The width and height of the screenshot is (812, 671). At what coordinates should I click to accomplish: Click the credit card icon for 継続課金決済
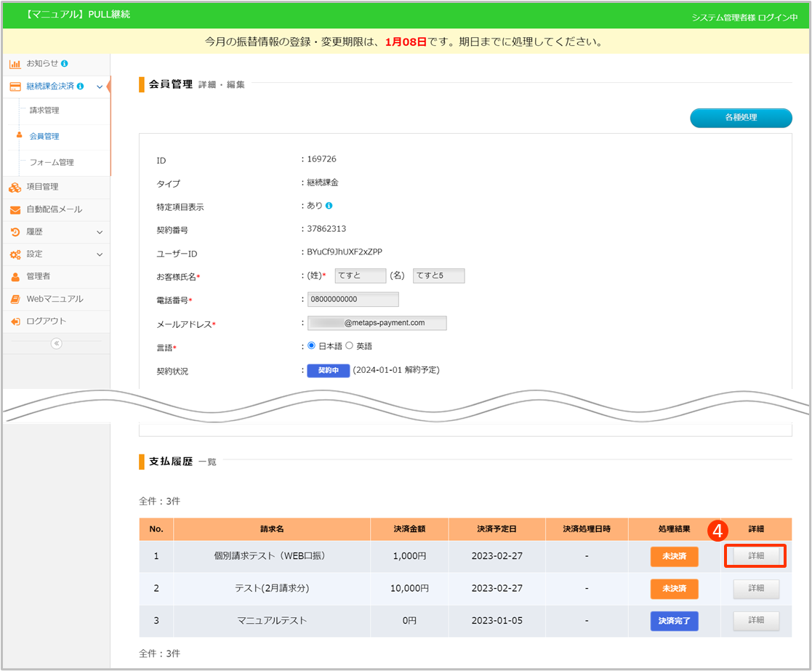pyautogui.click(x=15, y=87)
